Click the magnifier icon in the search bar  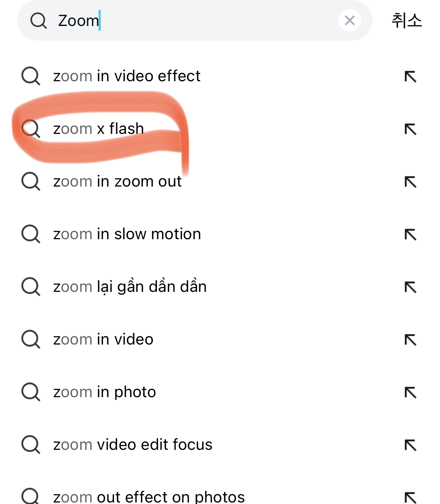38,21
